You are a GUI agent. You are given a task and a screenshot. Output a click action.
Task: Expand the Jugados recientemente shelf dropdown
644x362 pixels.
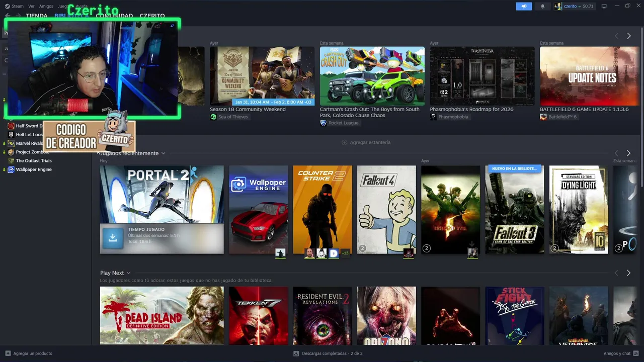pos(163,153)
